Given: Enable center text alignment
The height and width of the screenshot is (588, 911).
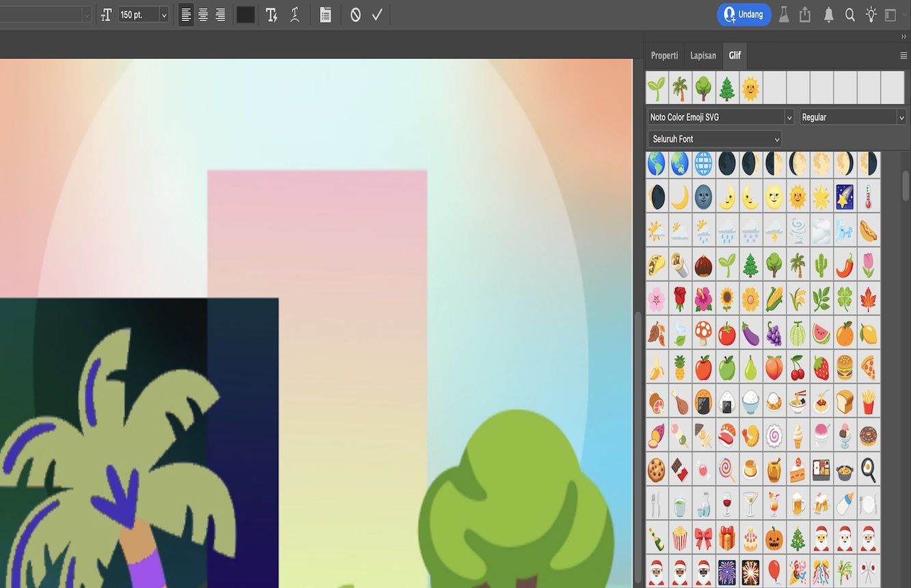Looking at the screenshot, I should click(x=202, y=14).
